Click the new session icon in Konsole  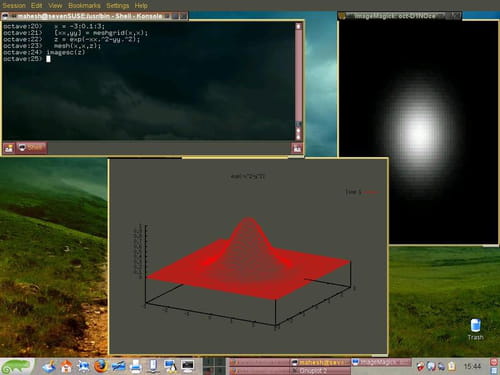[9, 148]
